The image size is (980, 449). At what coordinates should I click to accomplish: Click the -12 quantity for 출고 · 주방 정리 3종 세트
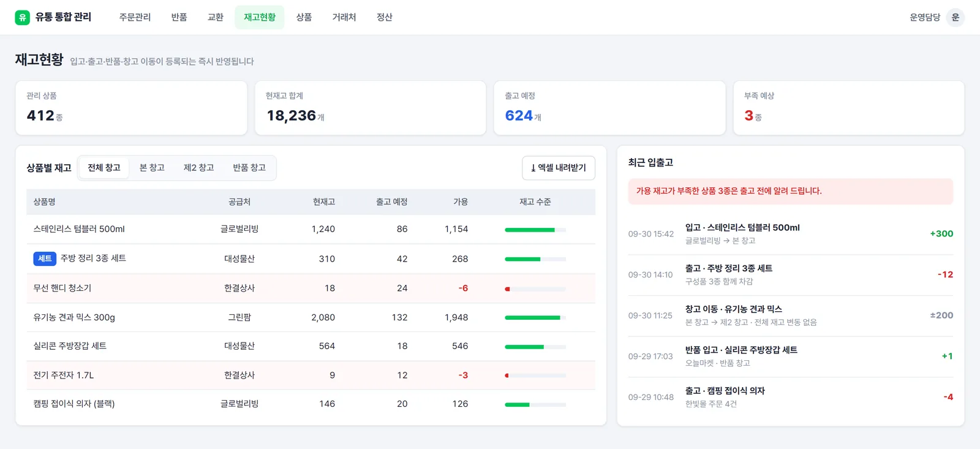pos(945,274)
